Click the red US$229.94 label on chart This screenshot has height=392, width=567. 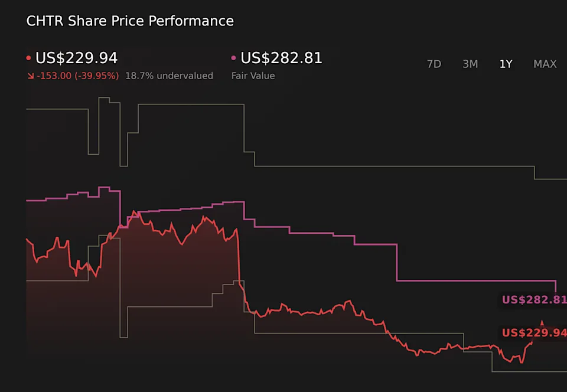click(534, 333)
